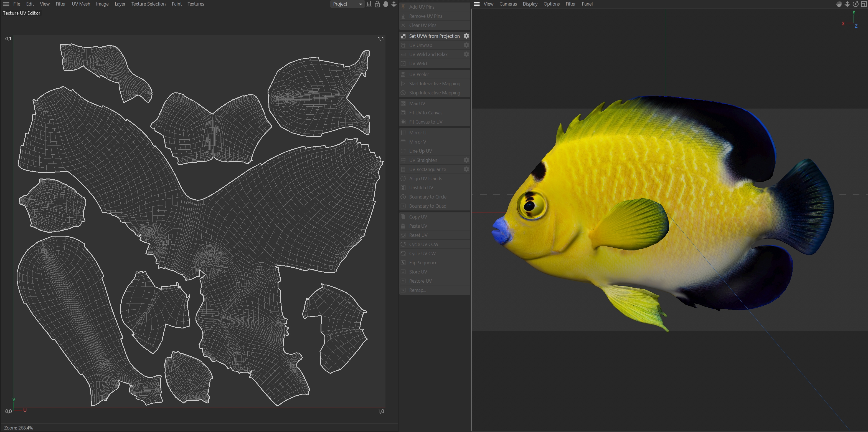Screen dimensions: 868x432
Task: Open the Textures menu in UV editor
Action: click(x=196, y=4)
